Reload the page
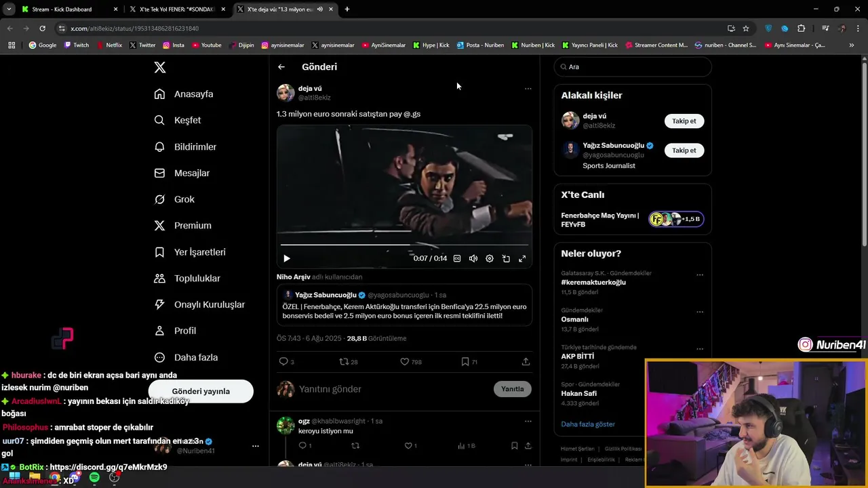The width and height of the screenshot is (868, 488). pos(42,28)
